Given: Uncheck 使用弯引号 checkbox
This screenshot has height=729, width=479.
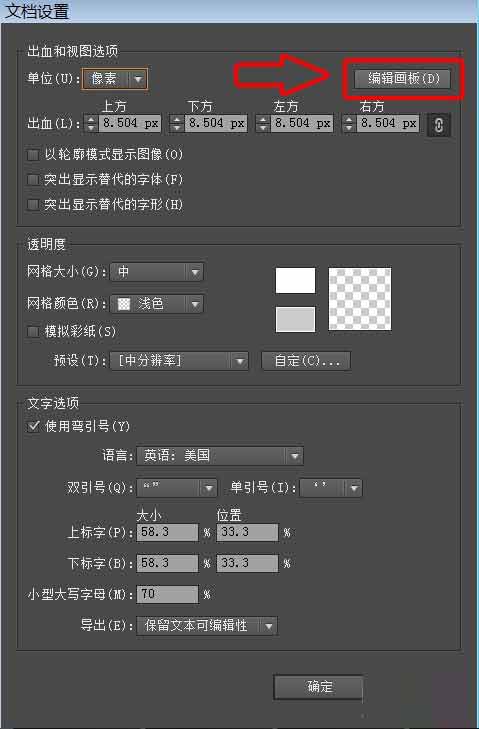Looking at the screenshot, I should coord(33,426).
